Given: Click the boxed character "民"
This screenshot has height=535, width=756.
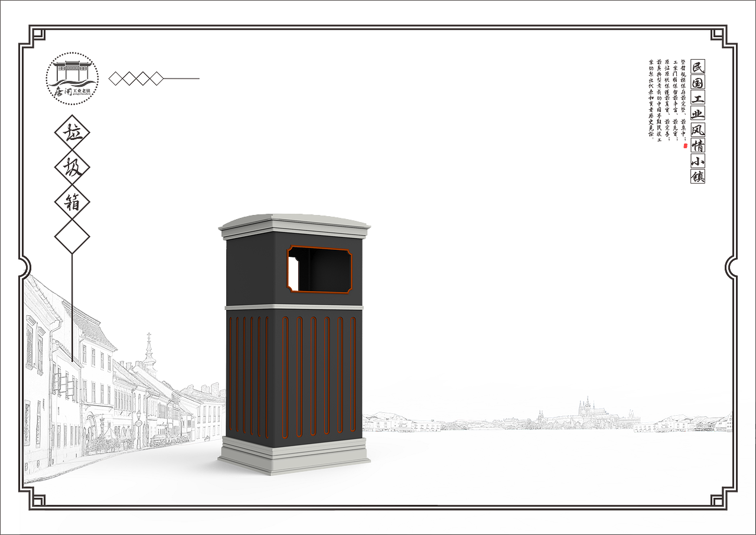Looking at the screenshot, I should pyautogui.click(x=698, y=66).
